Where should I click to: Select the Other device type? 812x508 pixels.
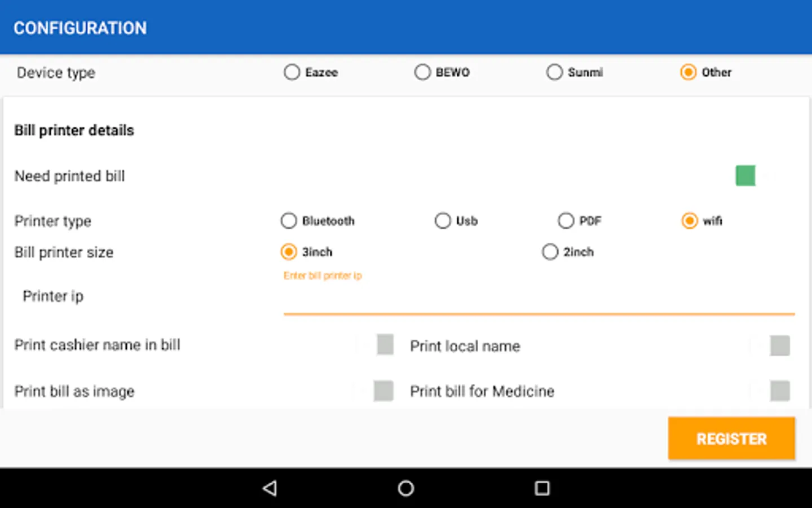coord(706,72)
